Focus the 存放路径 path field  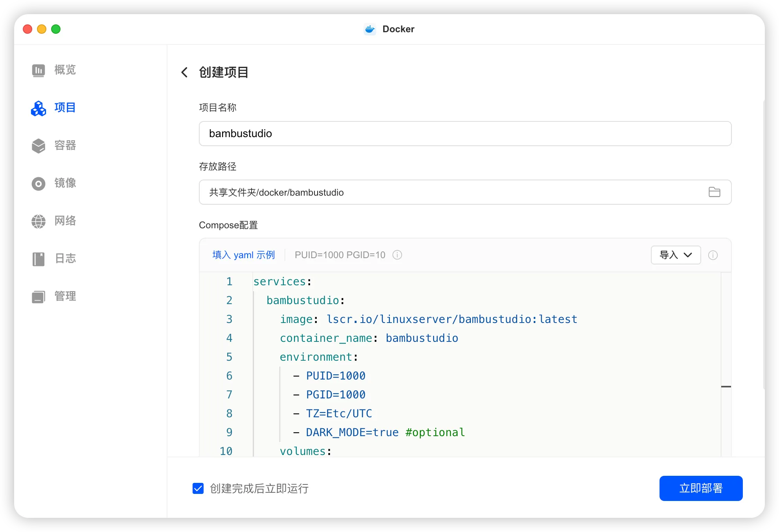[x=465, y=192]
